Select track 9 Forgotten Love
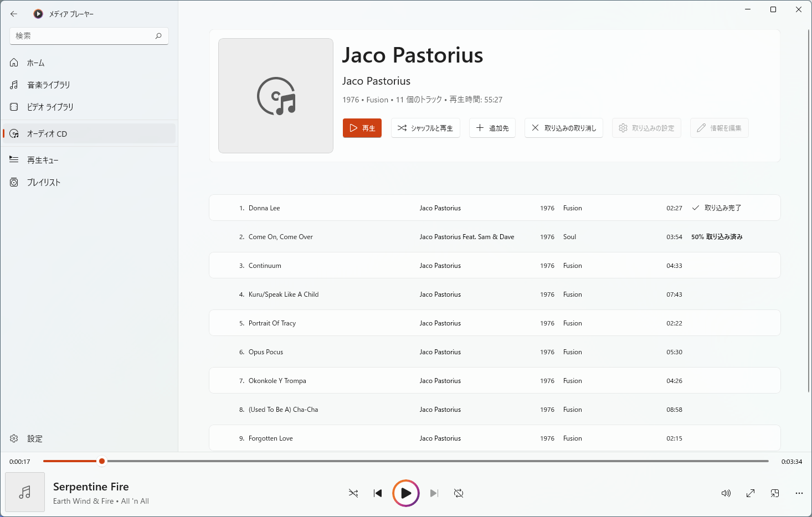 tap(495, 438)
